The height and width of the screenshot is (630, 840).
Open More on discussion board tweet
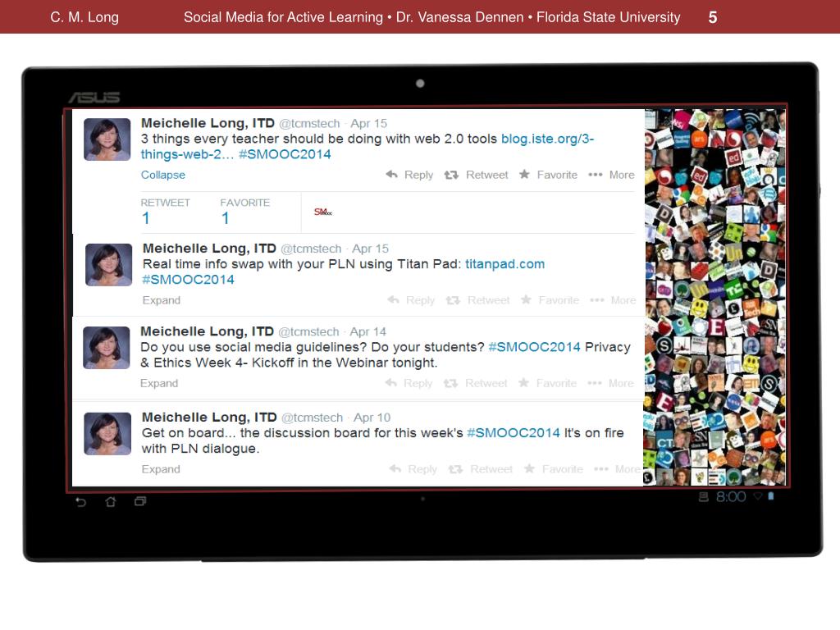(617, 468)
